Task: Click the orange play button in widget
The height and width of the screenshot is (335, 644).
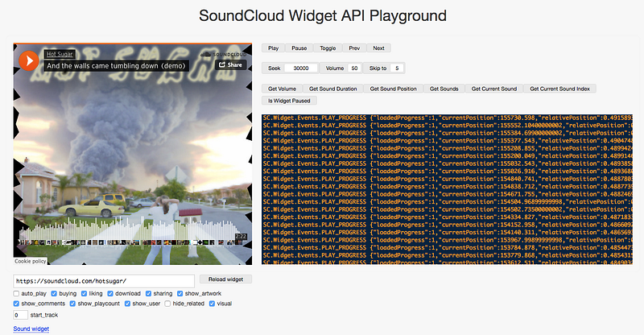Action: pyautogui.click(x=29, y=61)
